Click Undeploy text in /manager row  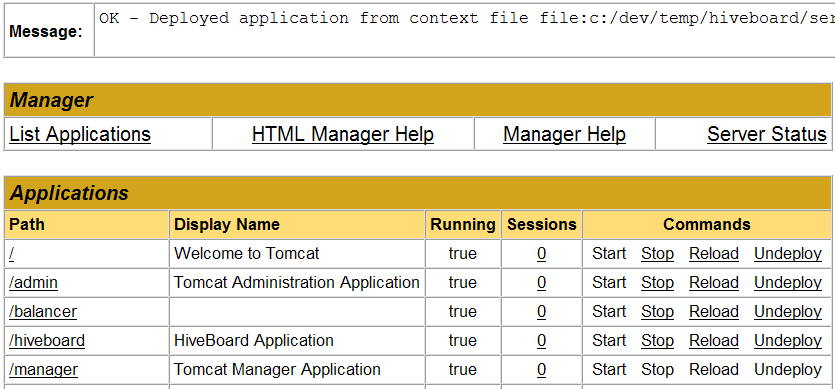[x=788, y=369]
